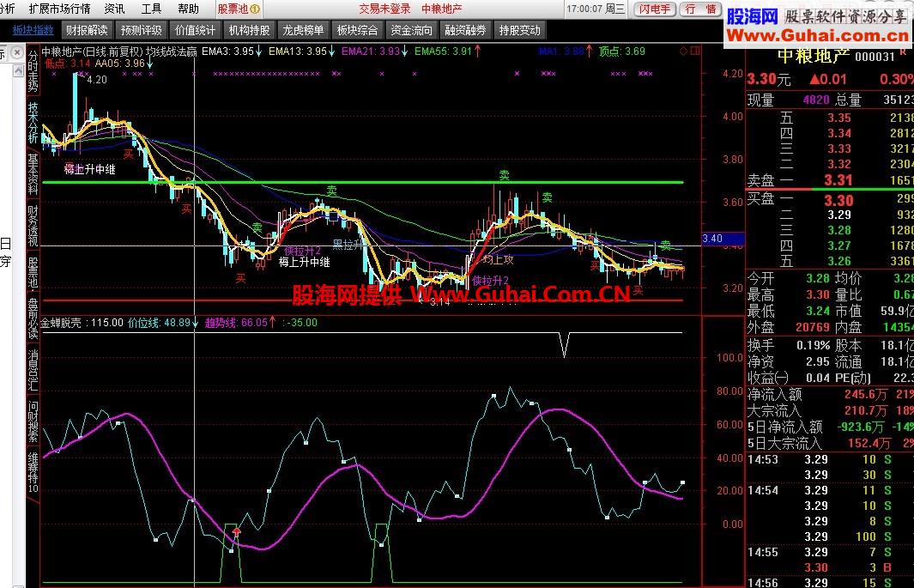
Task: Click the 现量 value 4820
Action: click(816, 100)
